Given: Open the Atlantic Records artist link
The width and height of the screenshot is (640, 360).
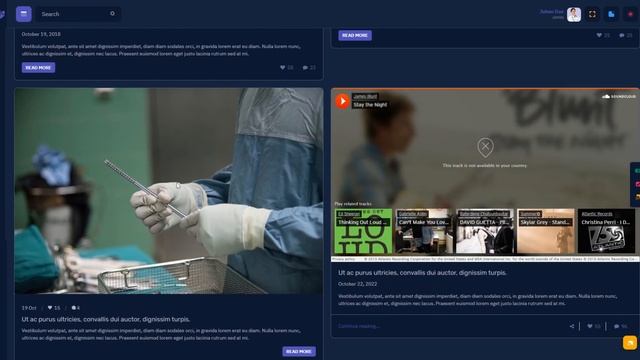Looking at the screenshot, I should coord(596,214).
